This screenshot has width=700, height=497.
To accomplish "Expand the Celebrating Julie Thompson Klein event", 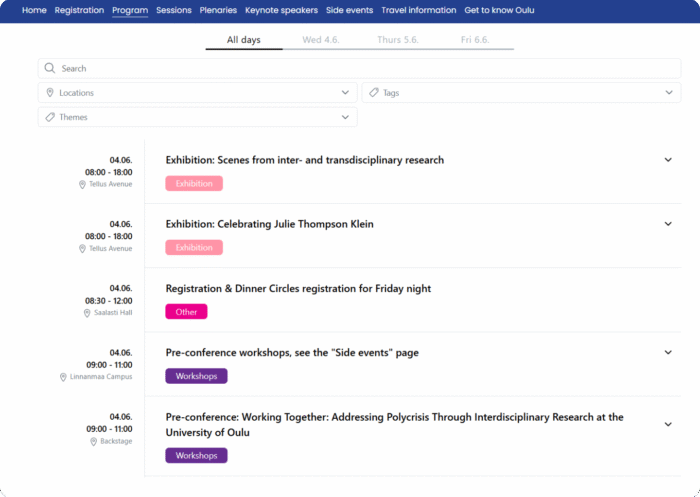I will [x=668, y=224].
